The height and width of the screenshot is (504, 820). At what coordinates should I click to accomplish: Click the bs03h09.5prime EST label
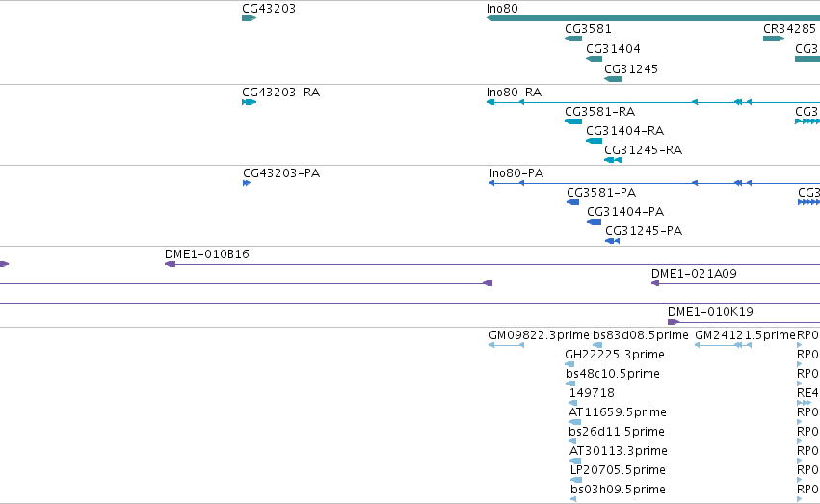pyautogui.click(x=619, y=490)
